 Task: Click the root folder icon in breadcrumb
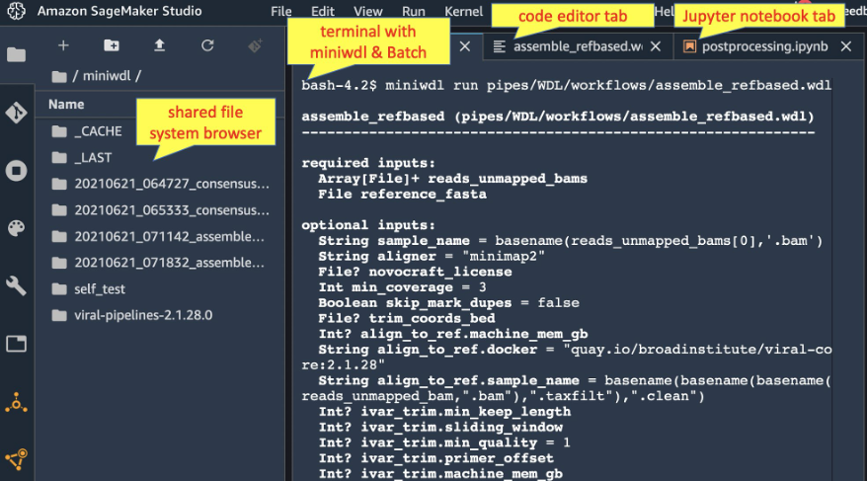point(58,76)
